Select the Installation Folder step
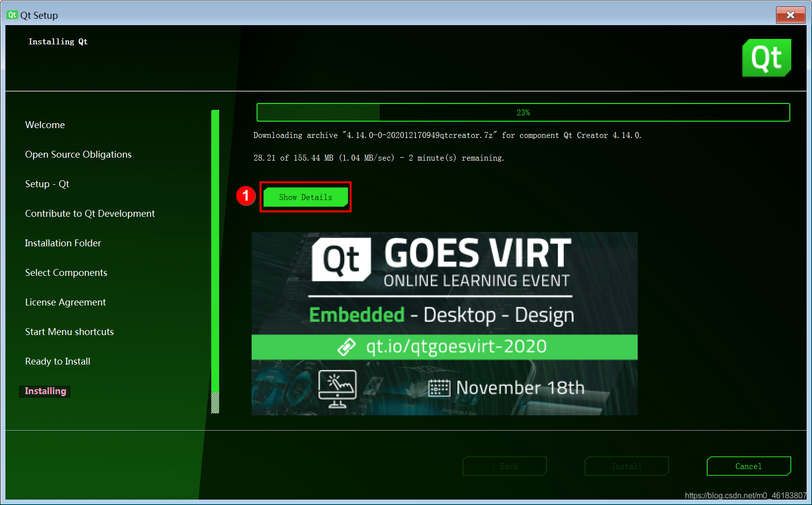 (63, 243)
